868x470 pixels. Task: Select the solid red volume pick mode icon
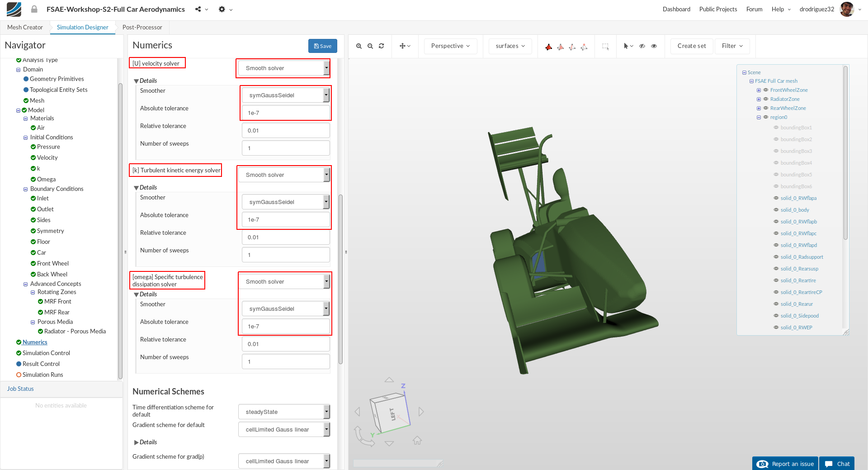(548, 47)
